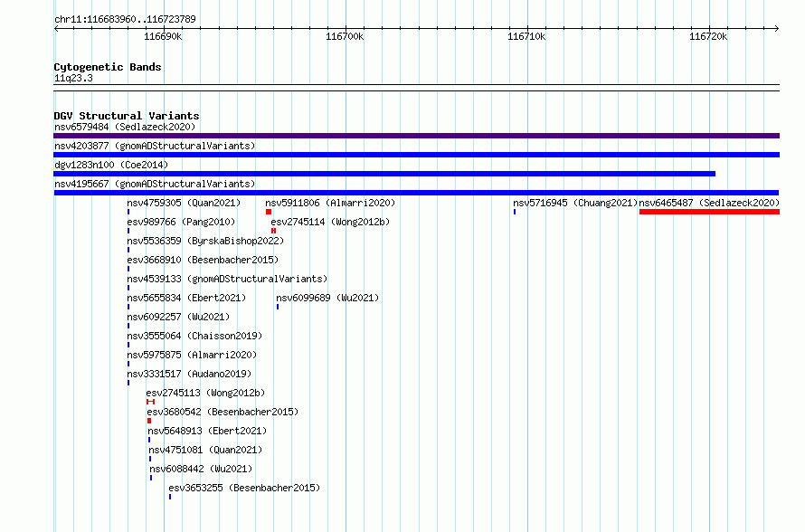Viewport: 805px width, 532px height.
Task: Open nsv4539133 (gnomADStructuralVariants) variant
Action: click(227, 279)
